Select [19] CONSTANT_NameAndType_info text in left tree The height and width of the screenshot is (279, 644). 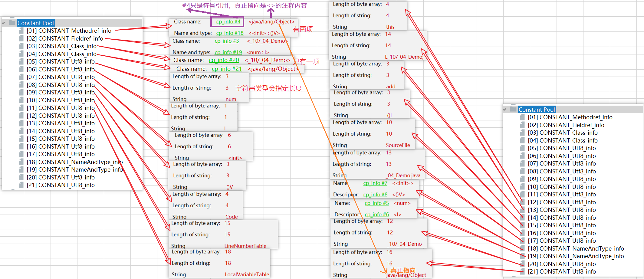75,169
